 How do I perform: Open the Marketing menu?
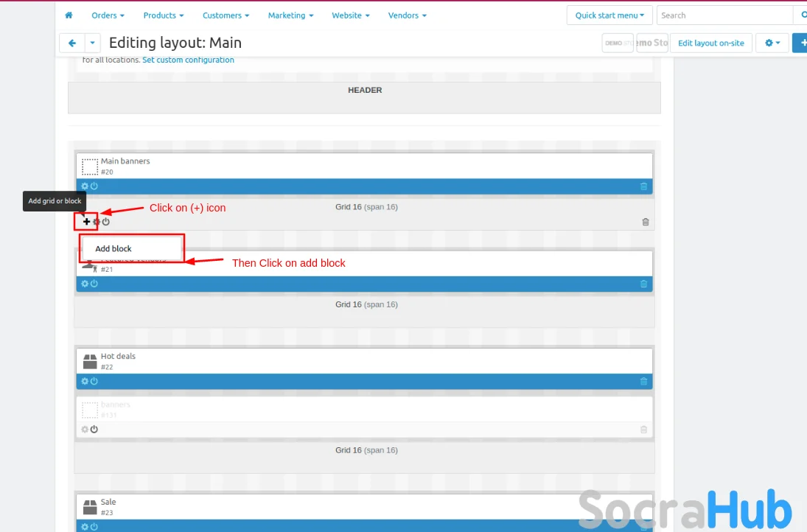tap(290, 15)
